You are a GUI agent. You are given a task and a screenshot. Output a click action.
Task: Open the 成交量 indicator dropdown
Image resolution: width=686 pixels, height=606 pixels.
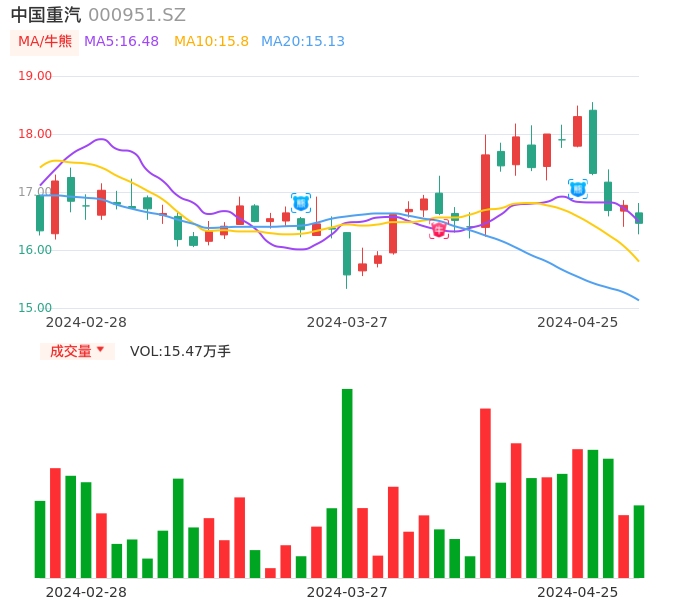[77, 351]
